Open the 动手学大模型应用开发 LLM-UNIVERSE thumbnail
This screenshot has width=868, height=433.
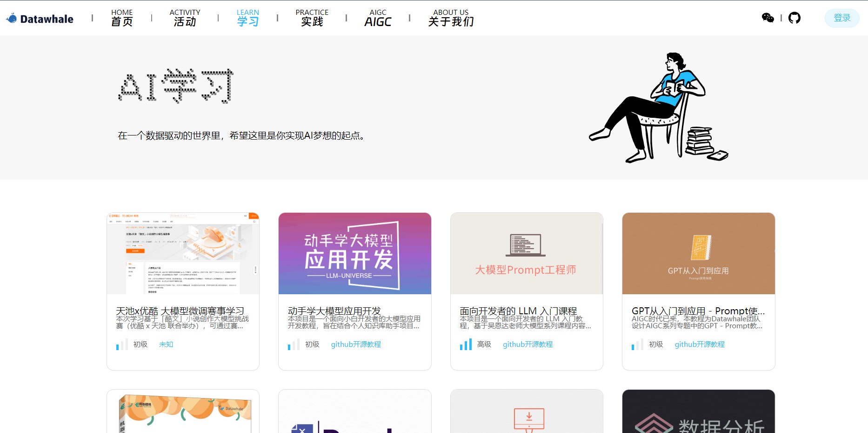[355, 253]
